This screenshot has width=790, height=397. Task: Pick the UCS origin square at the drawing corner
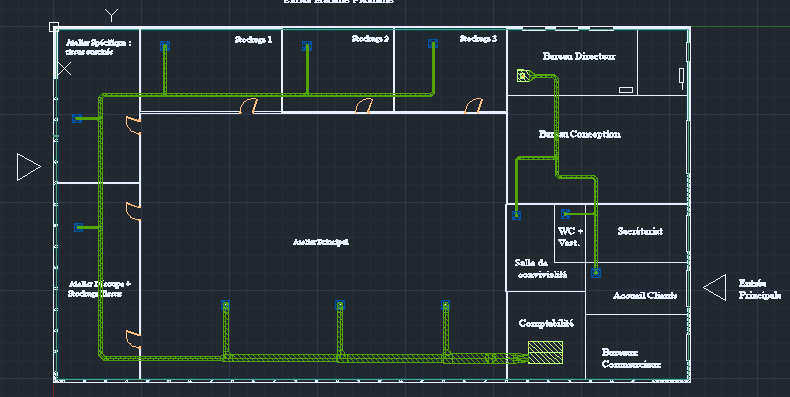pos(54,27)
